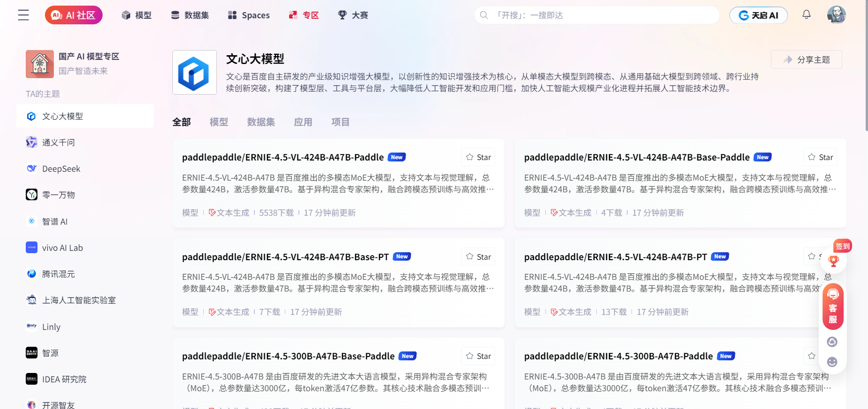
Task: Click the magnifier search icon
Action: 484,15
